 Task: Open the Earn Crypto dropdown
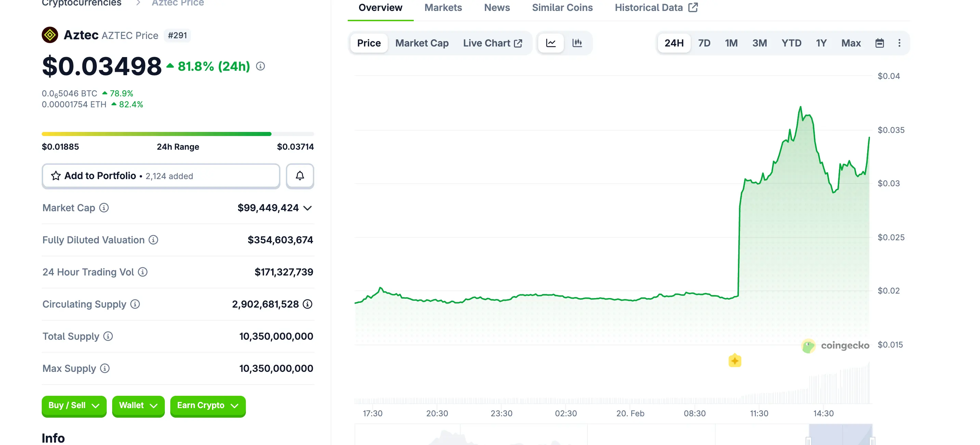[x=208, y=405]
